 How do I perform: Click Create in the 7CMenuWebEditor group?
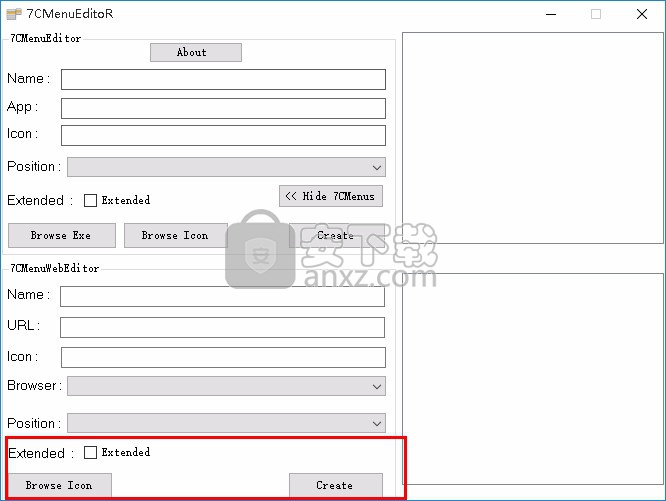(336, 485)
